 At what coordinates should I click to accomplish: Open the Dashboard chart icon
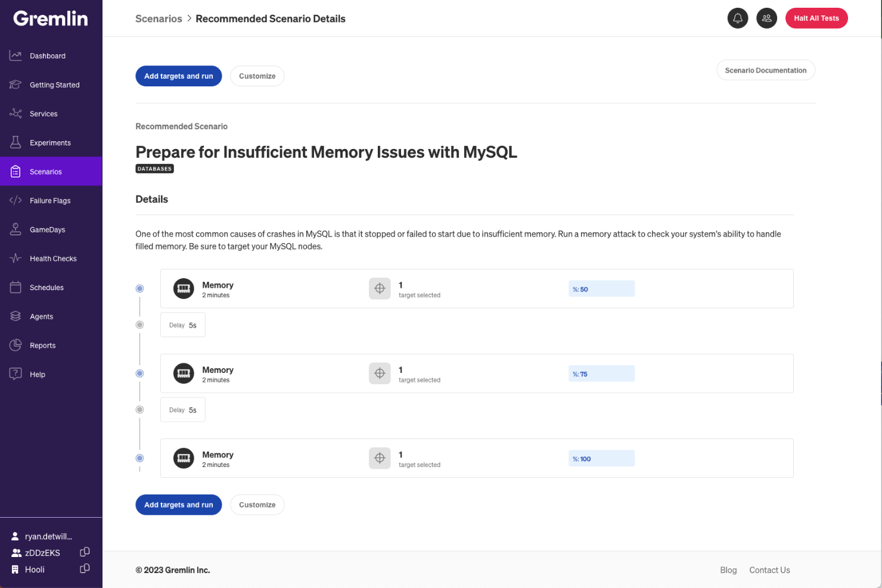click(15, 55)
